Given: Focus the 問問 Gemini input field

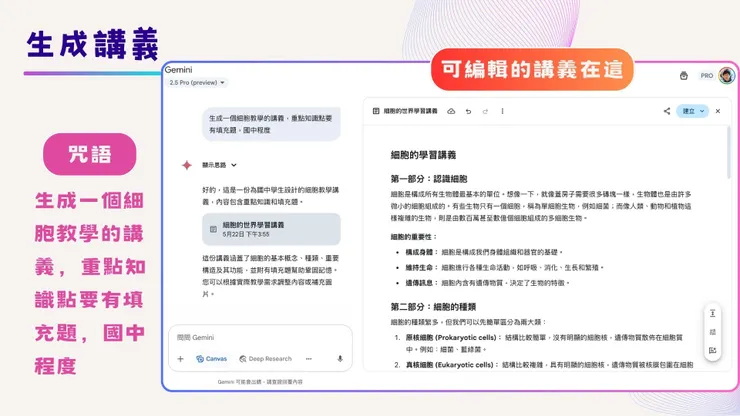Looking at the screenshot, I should (260, 337).
